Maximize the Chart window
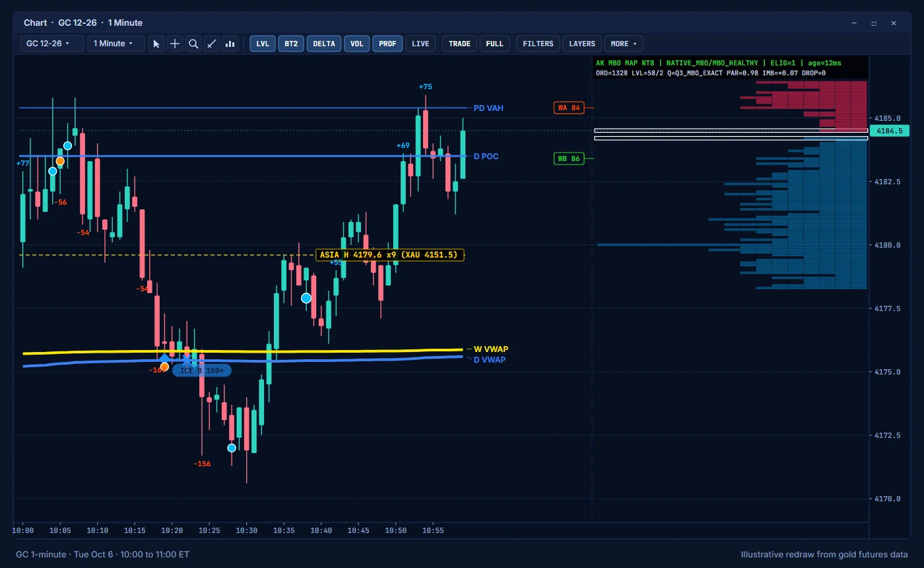This screenshot has width=924, height=568. tap(874, 23)
